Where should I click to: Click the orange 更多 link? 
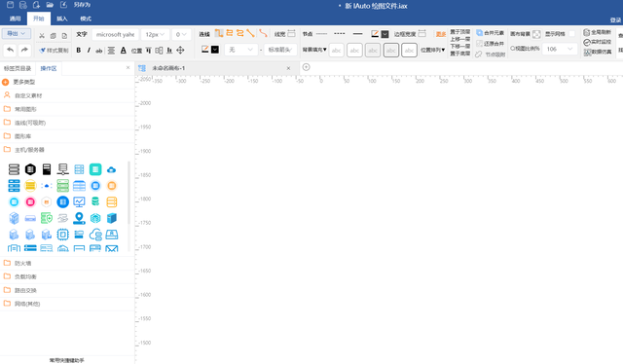tap(441, 34)
